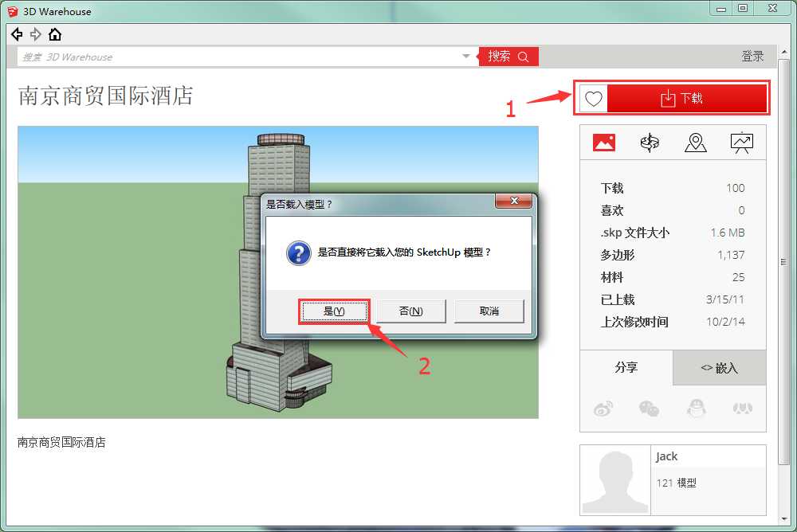This screenshot has height=532, width=797.
Task: Expand the search box dropdown arrow
Action: pos(466,57)
